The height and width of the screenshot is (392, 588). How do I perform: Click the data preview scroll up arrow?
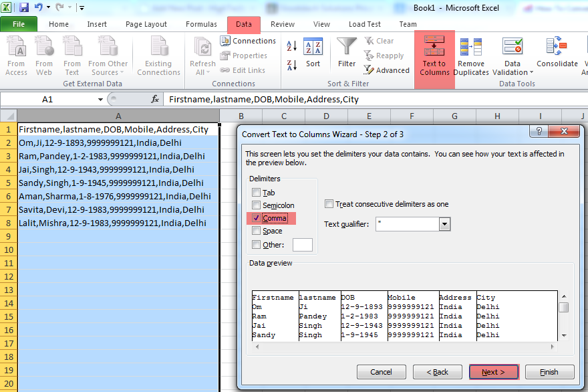[x=564, y=296]
